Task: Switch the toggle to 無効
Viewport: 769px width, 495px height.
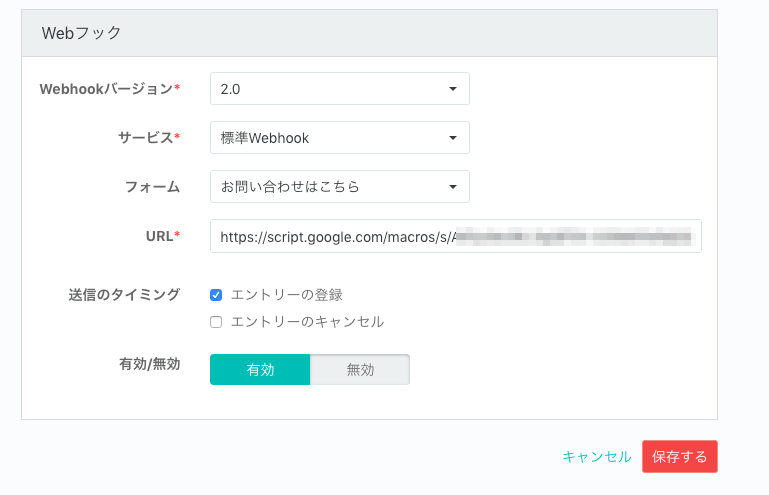Action: [360, 369]
